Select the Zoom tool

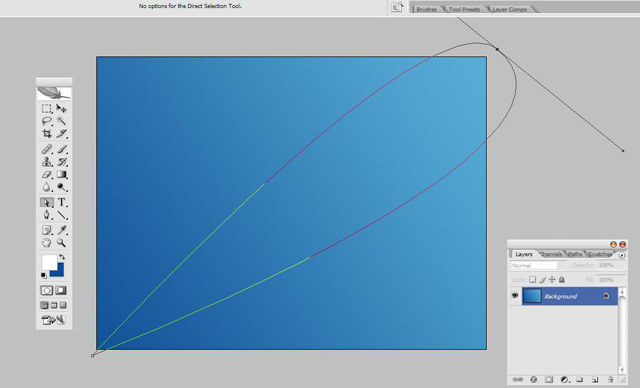click(61, 243)
